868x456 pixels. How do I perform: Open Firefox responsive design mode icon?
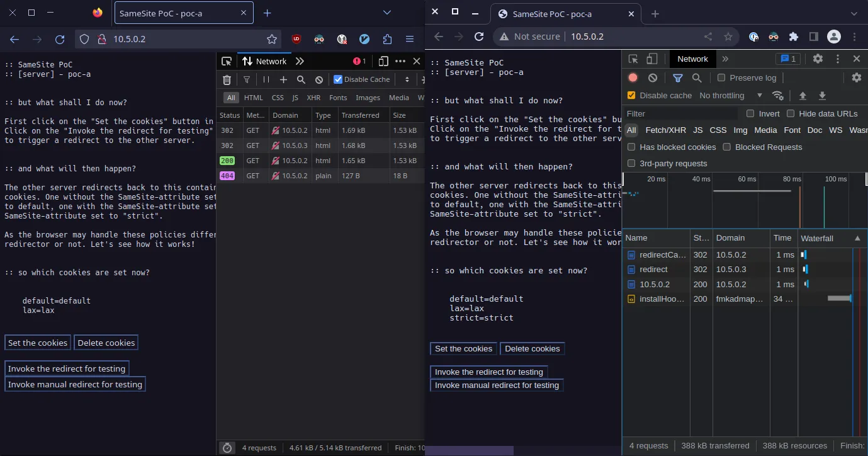[x=383, y=61]
